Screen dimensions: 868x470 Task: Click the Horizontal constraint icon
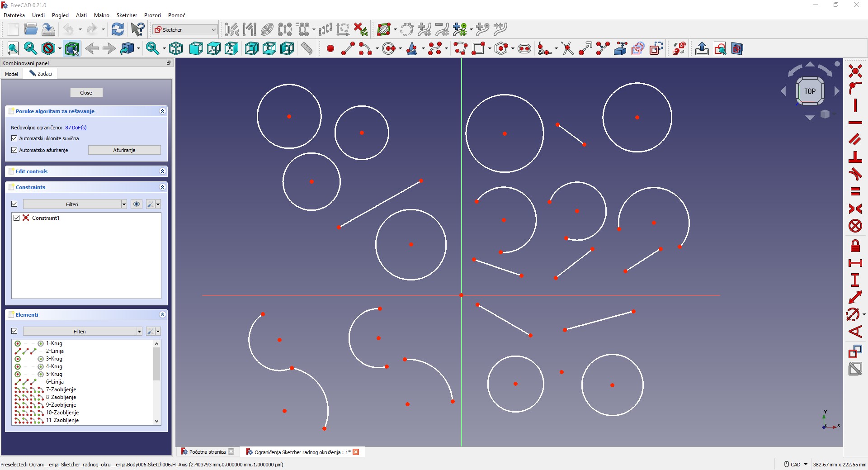855,123
